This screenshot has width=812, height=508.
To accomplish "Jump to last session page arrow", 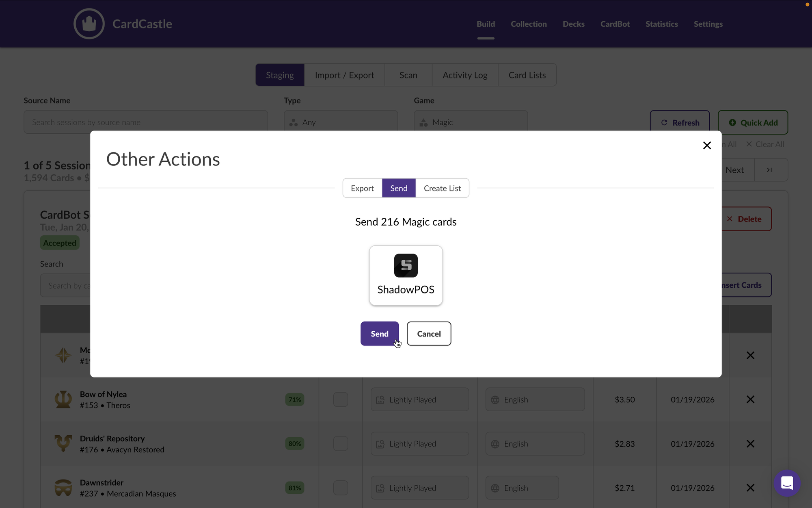I will tap(769, 170).
